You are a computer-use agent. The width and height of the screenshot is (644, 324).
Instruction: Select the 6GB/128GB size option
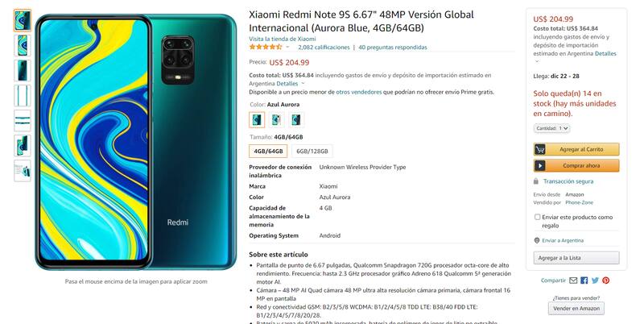(312, 152)
